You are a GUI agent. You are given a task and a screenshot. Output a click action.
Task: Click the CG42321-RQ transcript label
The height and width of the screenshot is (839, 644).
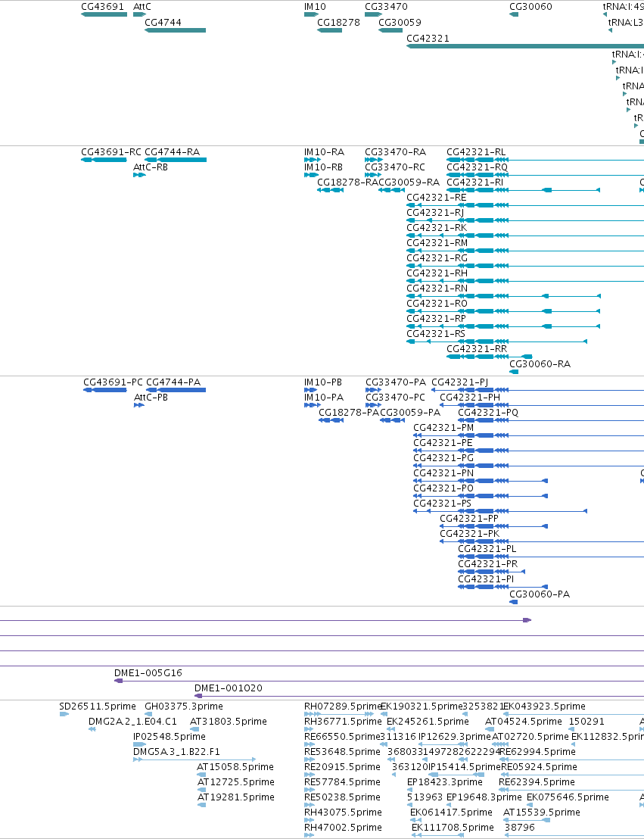[x=477, y=167]
